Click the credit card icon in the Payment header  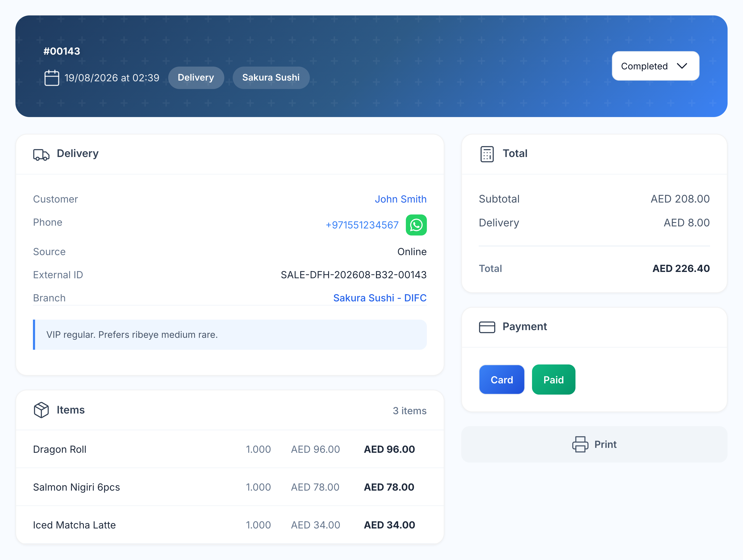click(487, 327)
